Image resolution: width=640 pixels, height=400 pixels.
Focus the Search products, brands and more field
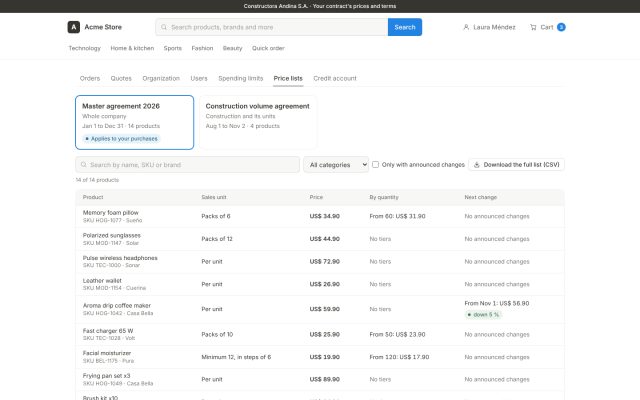click(272, 27)
